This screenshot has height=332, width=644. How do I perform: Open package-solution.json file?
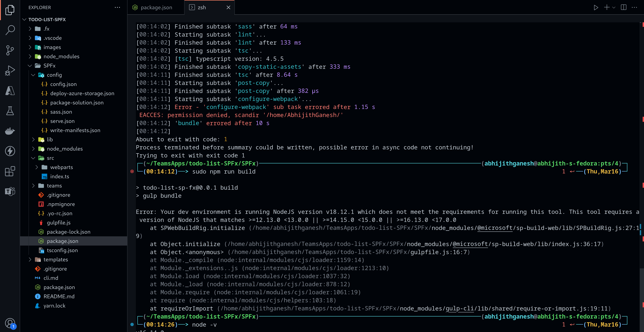(x=77, y=103)
